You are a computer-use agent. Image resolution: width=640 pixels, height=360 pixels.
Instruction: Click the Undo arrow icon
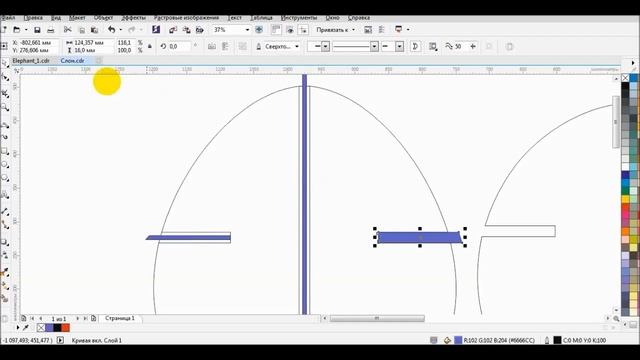coord(111,29)
